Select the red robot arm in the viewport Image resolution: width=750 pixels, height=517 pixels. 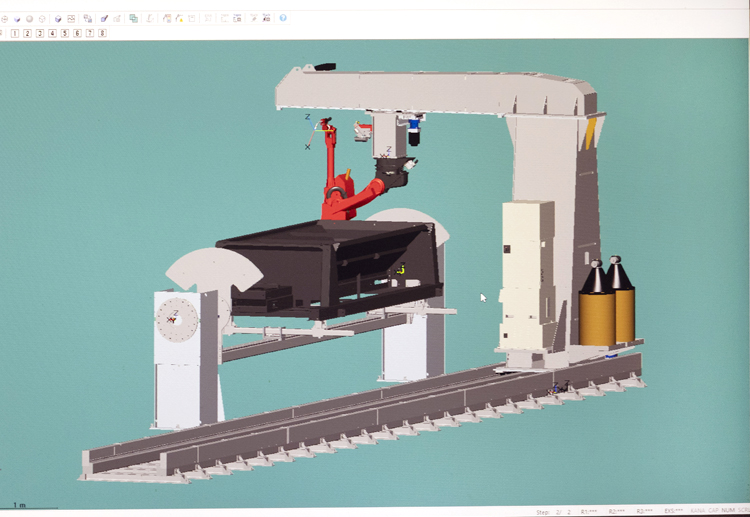[x=346, y=195]
